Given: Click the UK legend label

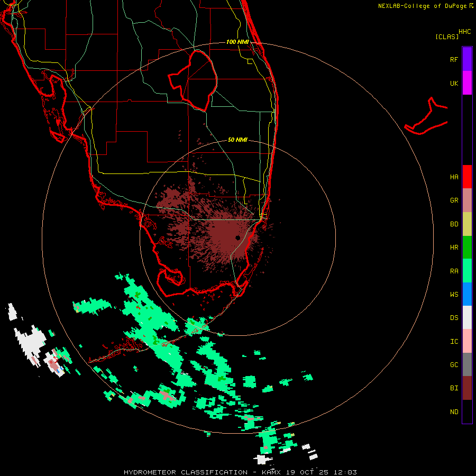Looking at the screenshot, I should pyautogui.click(x=454, y=83).
